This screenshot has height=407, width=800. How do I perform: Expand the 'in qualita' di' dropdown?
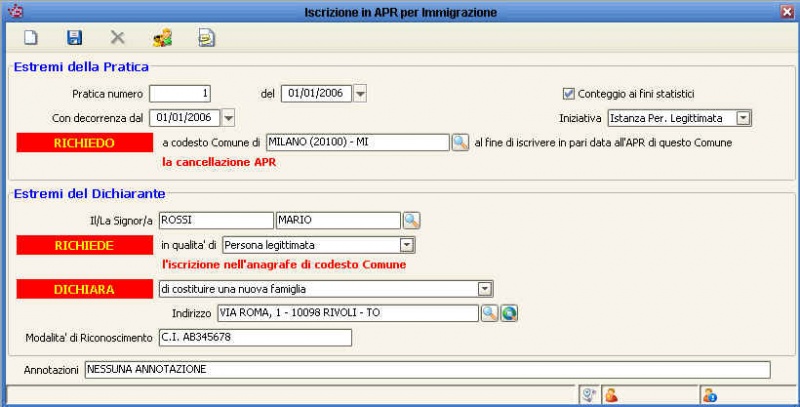pos(406,245)
